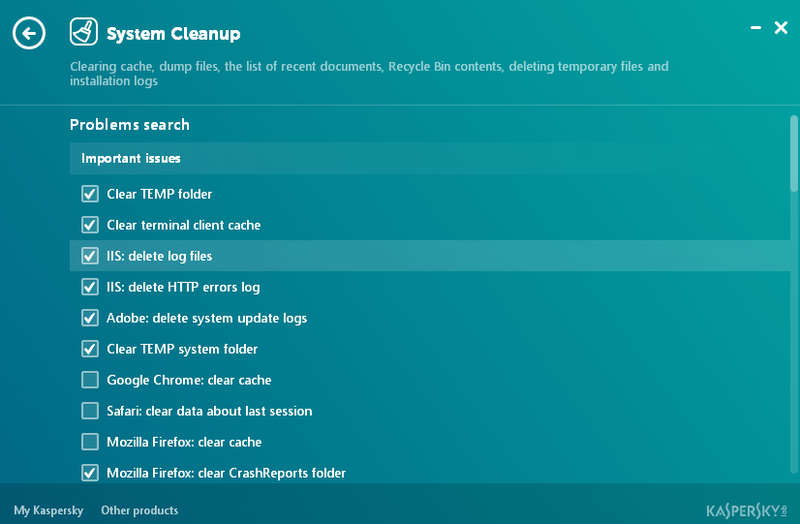Enable Google Chrome: clear cache

[x=90, y=380]
